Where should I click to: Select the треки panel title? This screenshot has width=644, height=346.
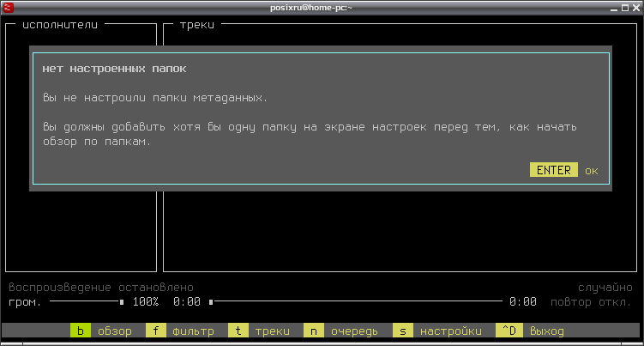[197, 25]
